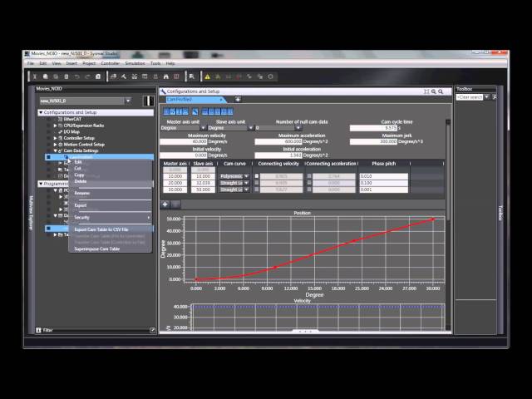Click the Redo arrow toolbar icon
This screenshot has height=399, width=532.
point(87,76)
